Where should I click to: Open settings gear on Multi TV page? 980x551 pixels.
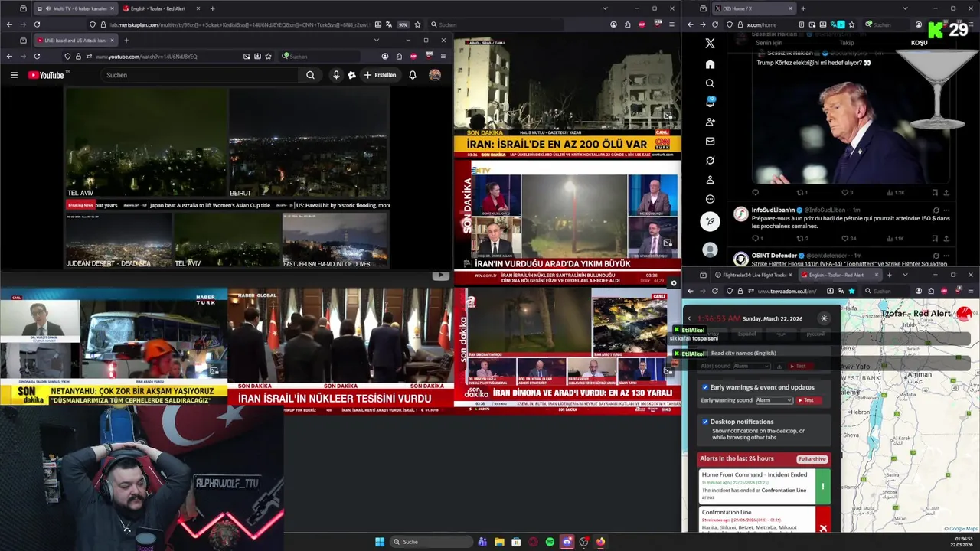[x=674, y=283]
